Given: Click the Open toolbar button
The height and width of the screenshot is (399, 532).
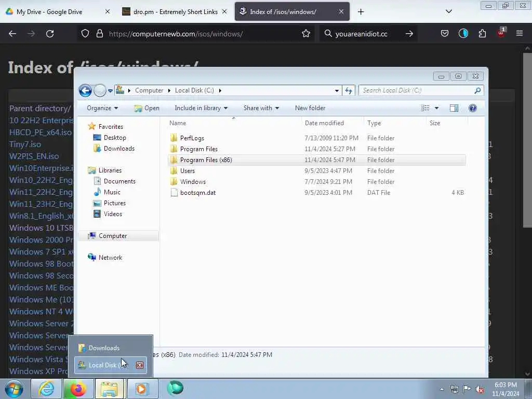Looking at the screenshot, I should coord(147,108).
